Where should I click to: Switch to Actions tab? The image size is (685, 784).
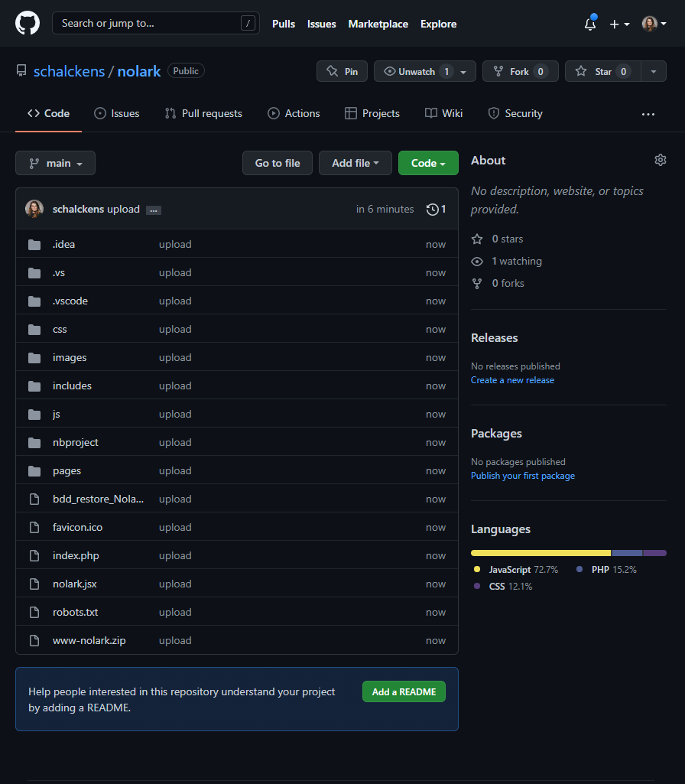pos(294,113)
